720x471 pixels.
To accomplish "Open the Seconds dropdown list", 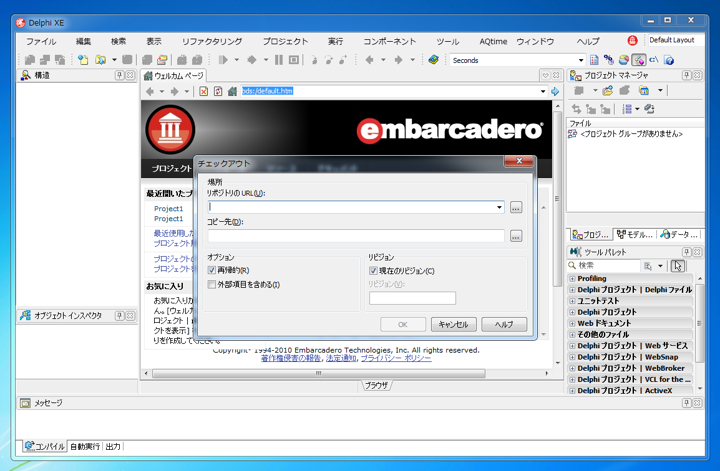I will coord(581,60).
